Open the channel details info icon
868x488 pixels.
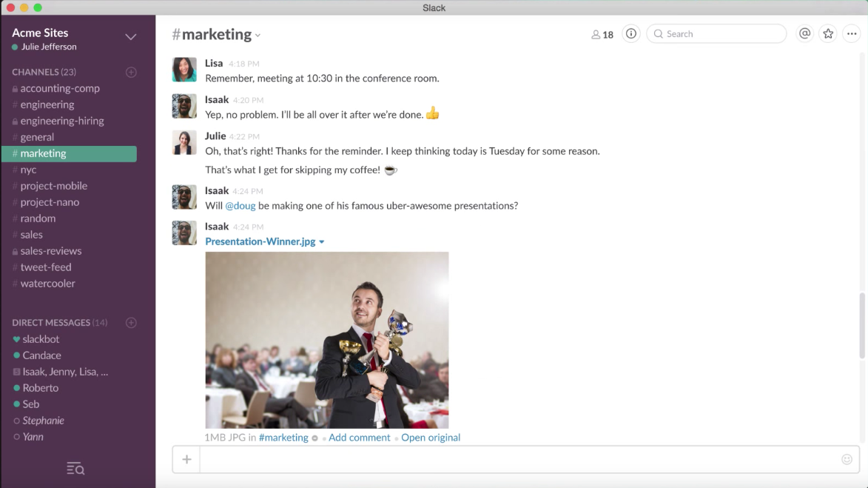pos(630,34)
